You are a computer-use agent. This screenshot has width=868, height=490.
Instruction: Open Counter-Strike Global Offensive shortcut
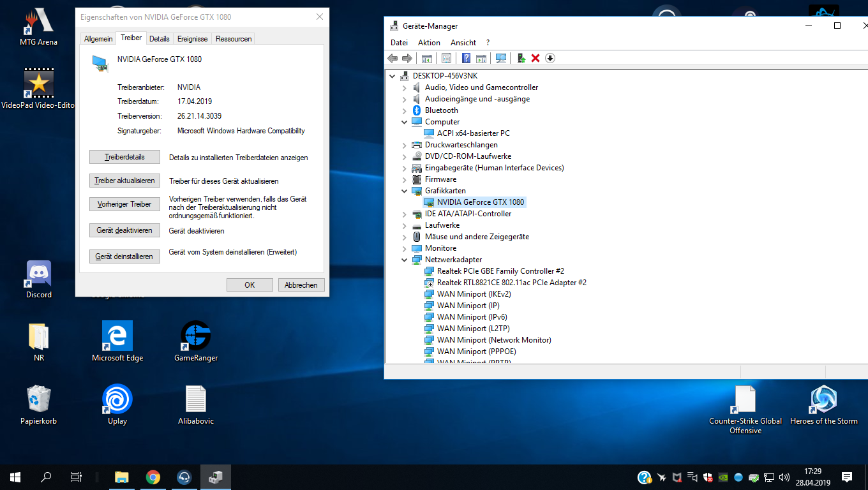point(745,410)
